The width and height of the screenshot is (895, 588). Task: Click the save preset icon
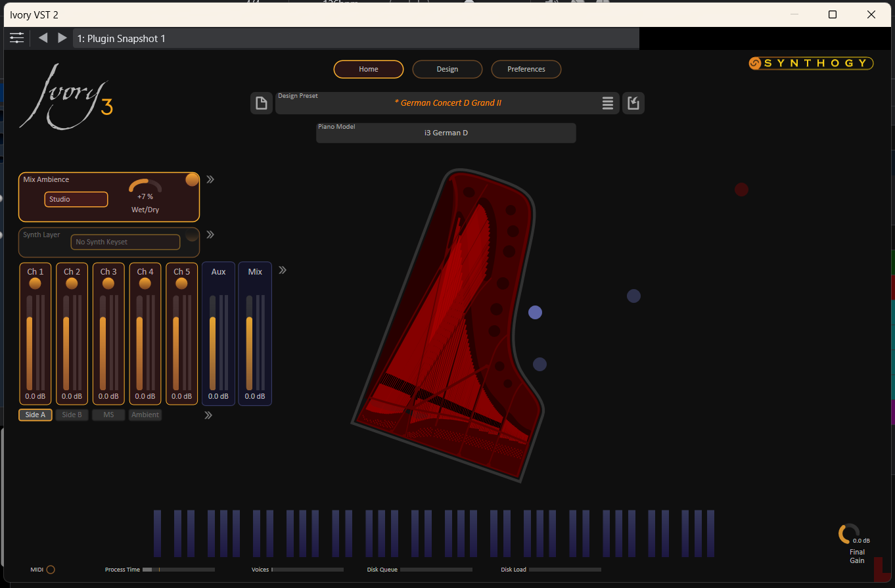[633, 103]
